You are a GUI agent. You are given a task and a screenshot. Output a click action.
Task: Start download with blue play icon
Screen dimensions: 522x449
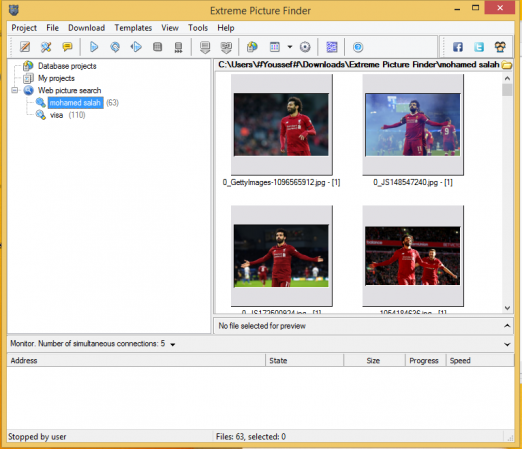tap(94, 47)
